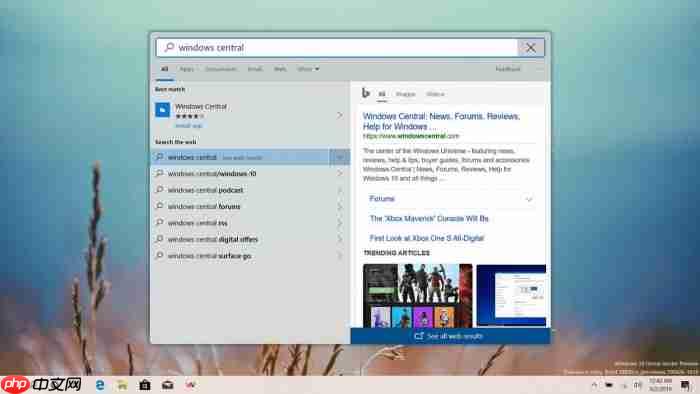The width and height of the screenshot is (700, 394).
Task: Select the 'windows central' See web results suggestion
Action: [x=240, y=157]
